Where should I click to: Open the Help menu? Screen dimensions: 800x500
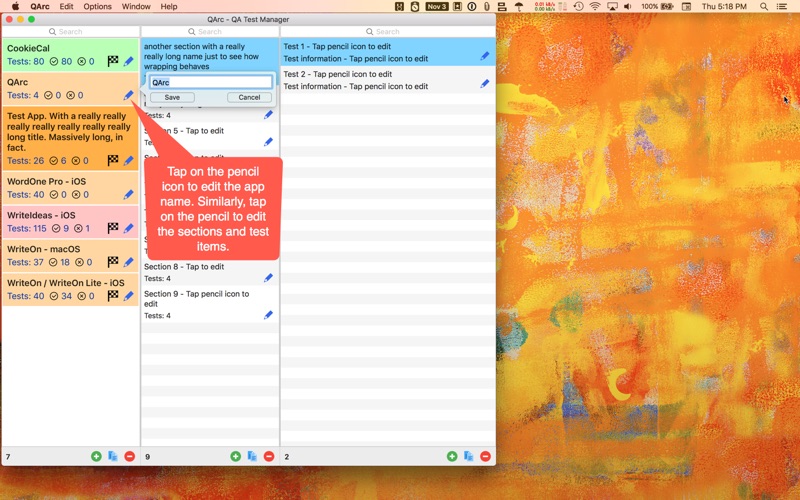(x=169, y=7)
